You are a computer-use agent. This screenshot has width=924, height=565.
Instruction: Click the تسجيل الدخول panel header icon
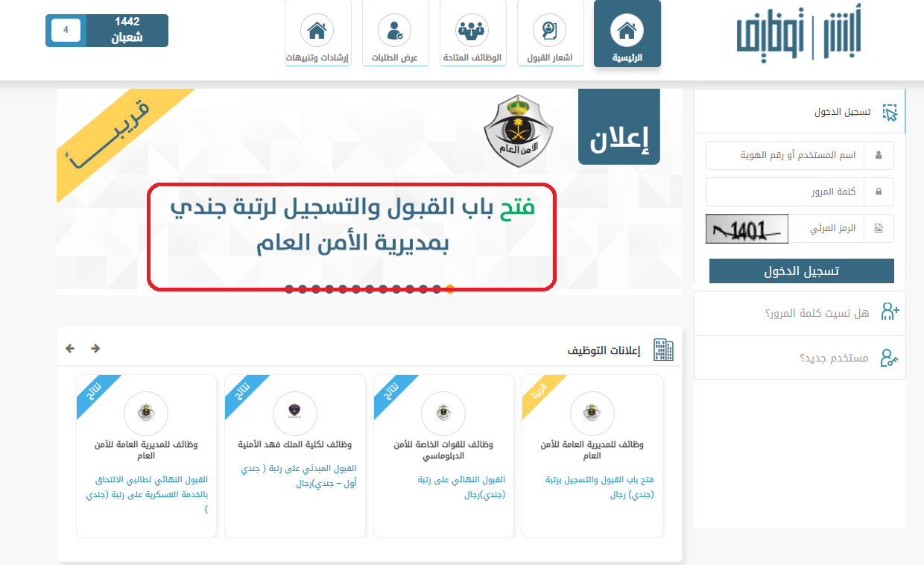click(890, 113)
